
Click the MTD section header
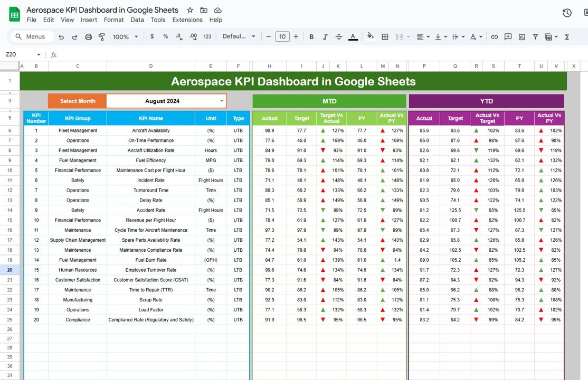(x=329, y=101)
